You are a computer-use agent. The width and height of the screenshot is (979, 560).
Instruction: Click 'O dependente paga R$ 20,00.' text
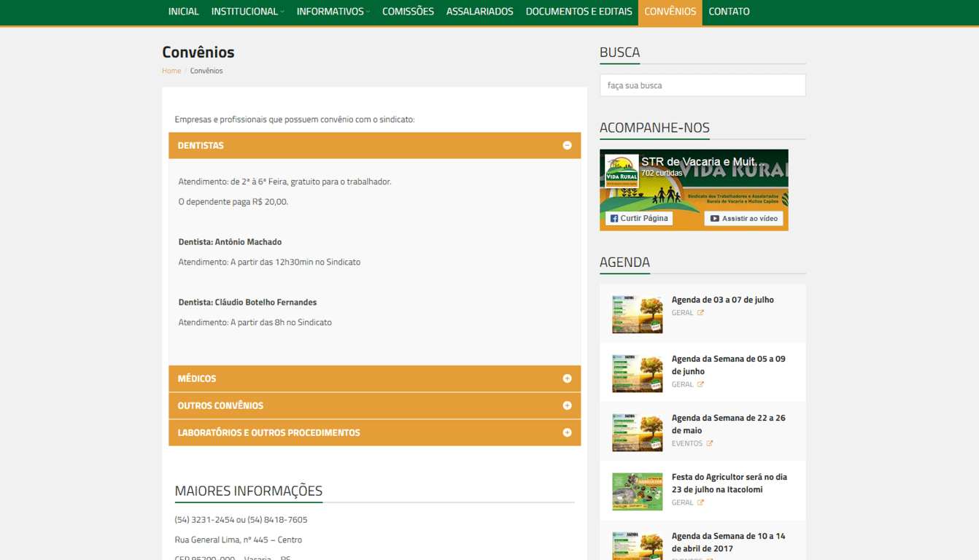(x=233, y=202)
